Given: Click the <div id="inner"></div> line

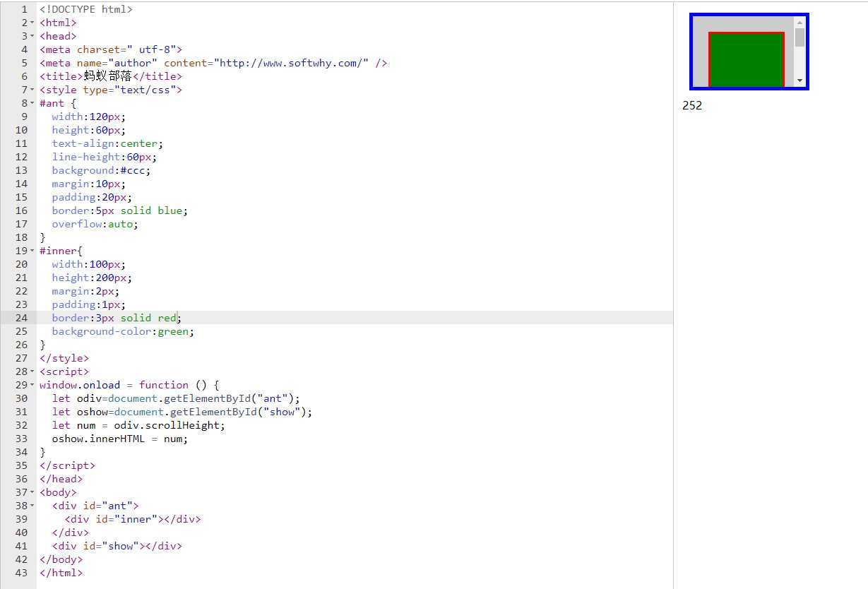Looking at the screenshot, I should pos(133,519).
